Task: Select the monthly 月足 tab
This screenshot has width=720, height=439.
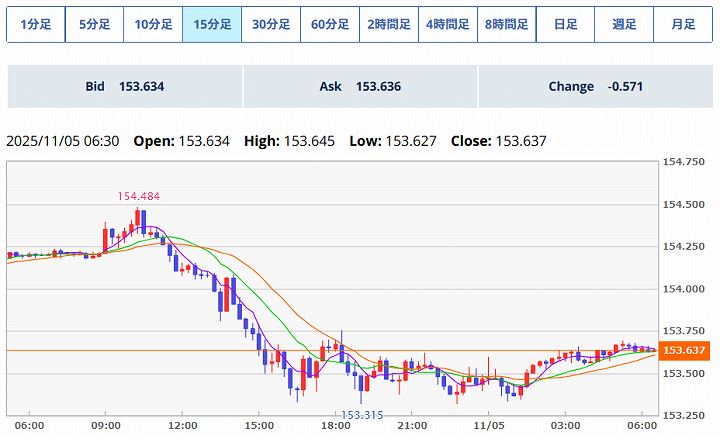Action: pos(683,25)
